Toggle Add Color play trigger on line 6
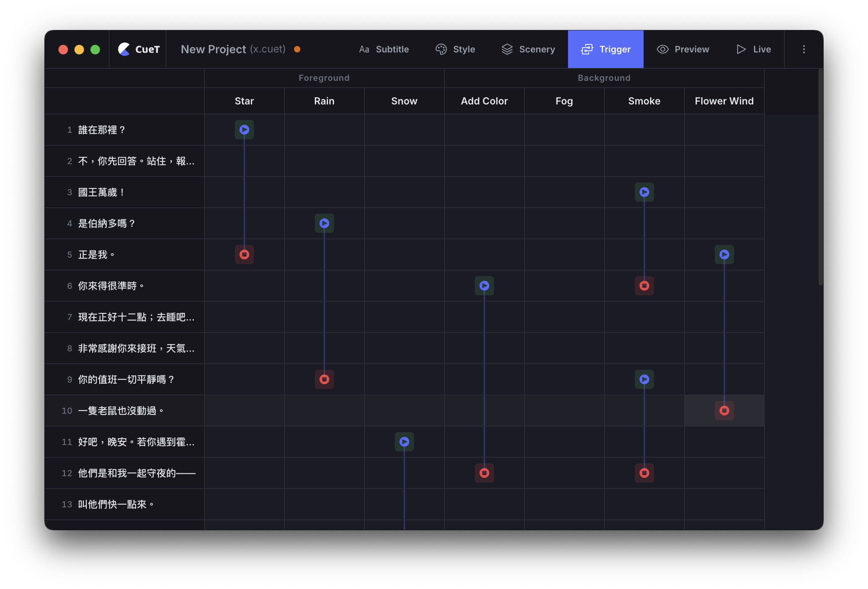 484,286
